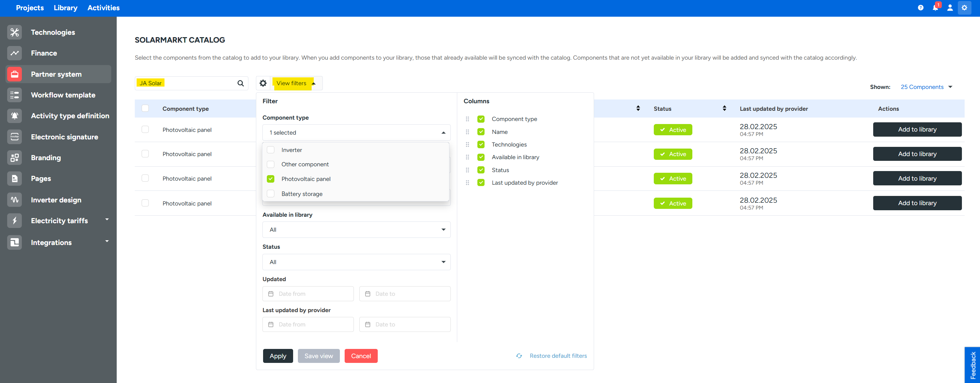Click the Inverter design sidebar icon
The image size is (980, 383).
point(14,199)
